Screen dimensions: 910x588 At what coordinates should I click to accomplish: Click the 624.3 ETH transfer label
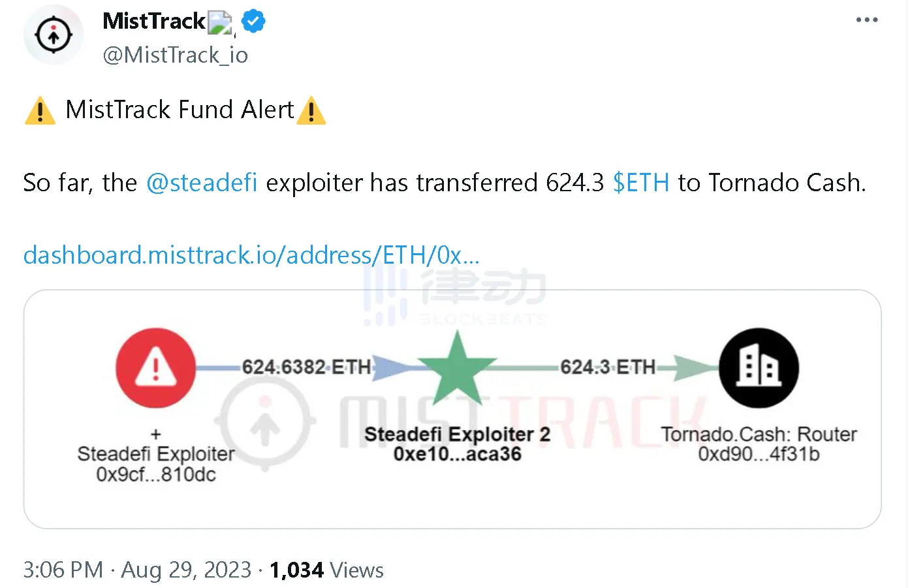608,367
